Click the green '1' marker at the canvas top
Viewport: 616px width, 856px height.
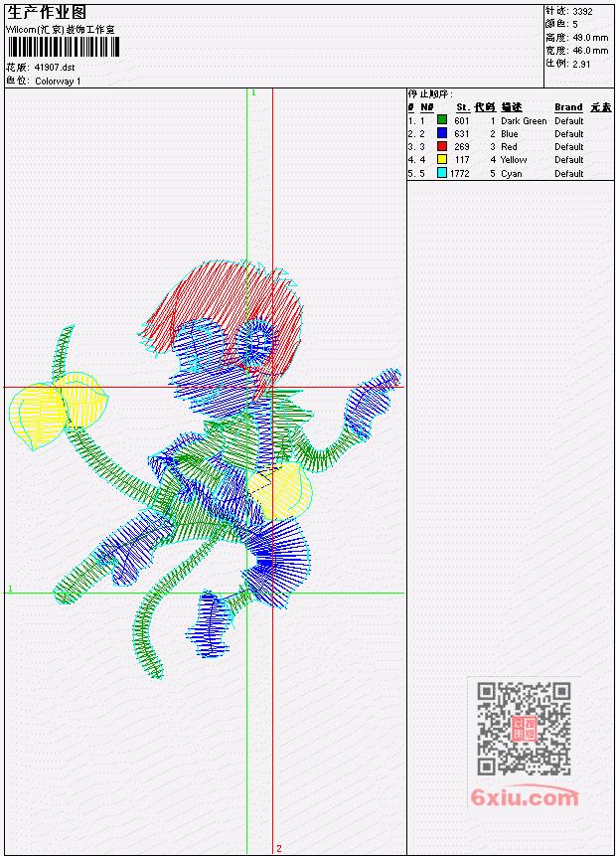click(x=253, y=92)
